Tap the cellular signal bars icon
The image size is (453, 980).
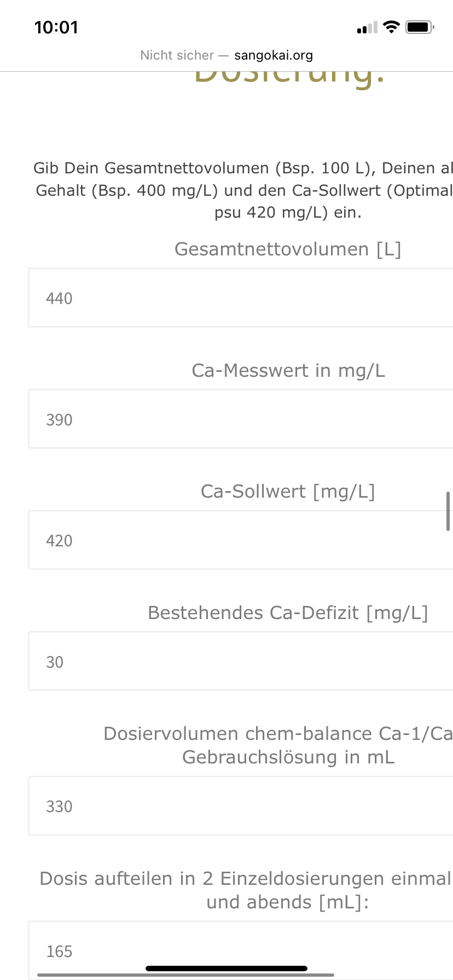pyautogui.click(x=367, y=27)
